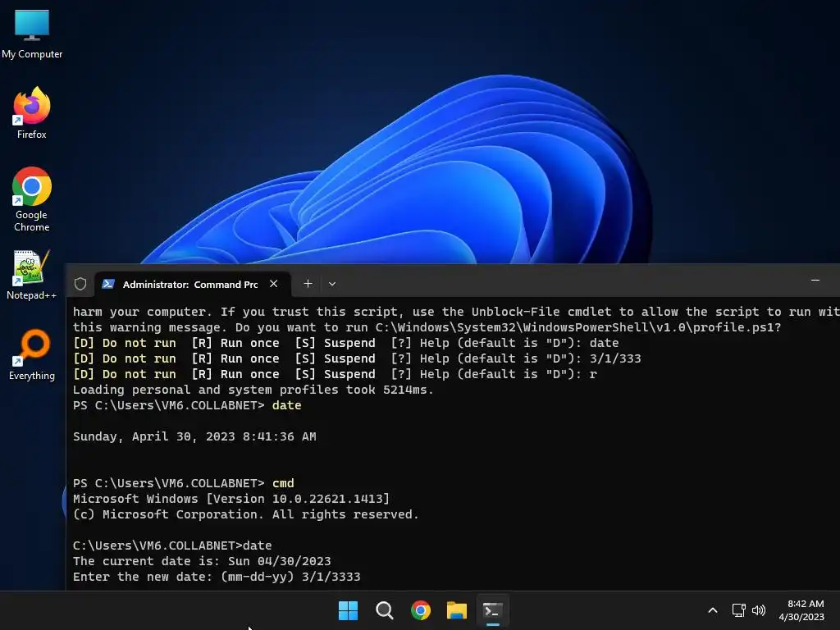This screenshot has height=630, width=840.
Task: Open the My Computer desktop icon
Action: 32,34
